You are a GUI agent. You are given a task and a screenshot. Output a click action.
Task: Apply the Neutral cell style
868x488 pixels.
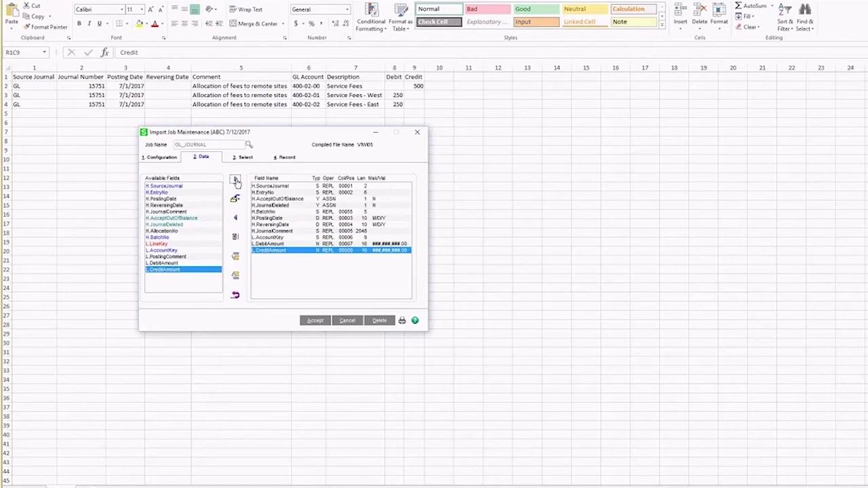coord(583,9)
